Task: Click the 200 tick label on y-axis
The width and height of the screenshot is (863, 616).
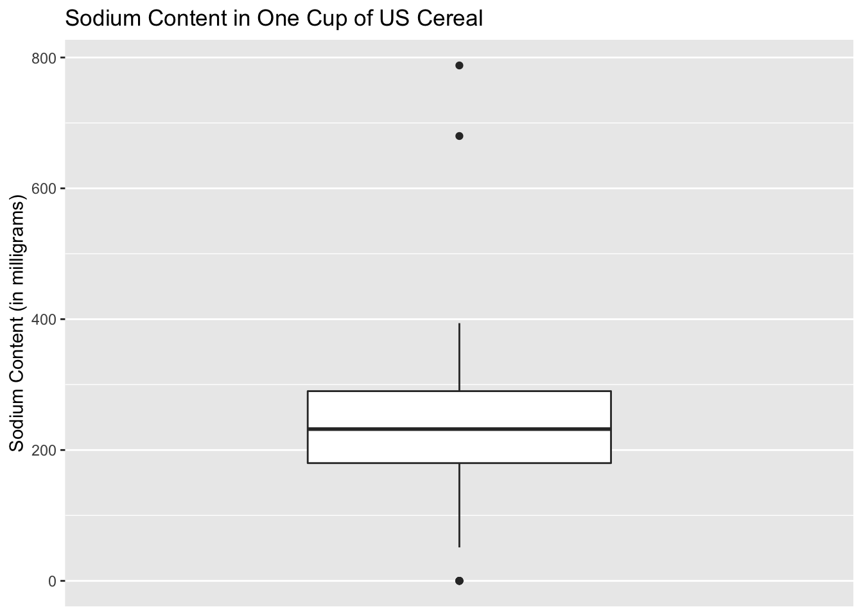Action: (44, 450)
